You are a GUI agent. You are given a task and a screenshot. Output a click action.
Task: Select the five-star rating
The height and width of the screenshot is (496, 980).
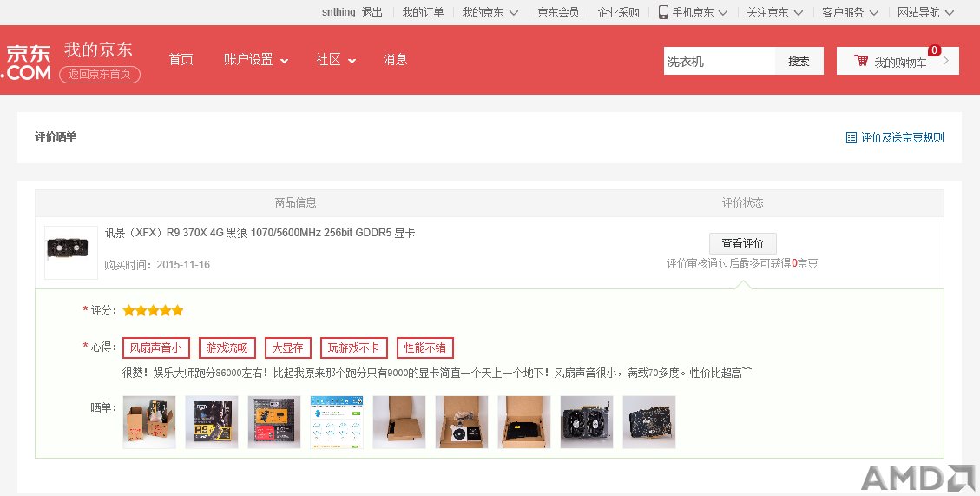click(153, 310)
